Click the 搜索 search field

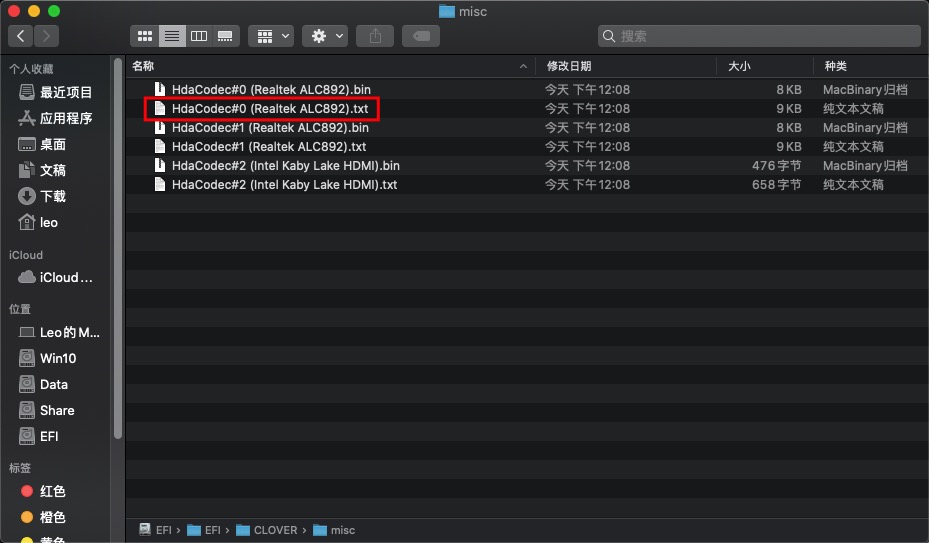[x=759, y=36]
